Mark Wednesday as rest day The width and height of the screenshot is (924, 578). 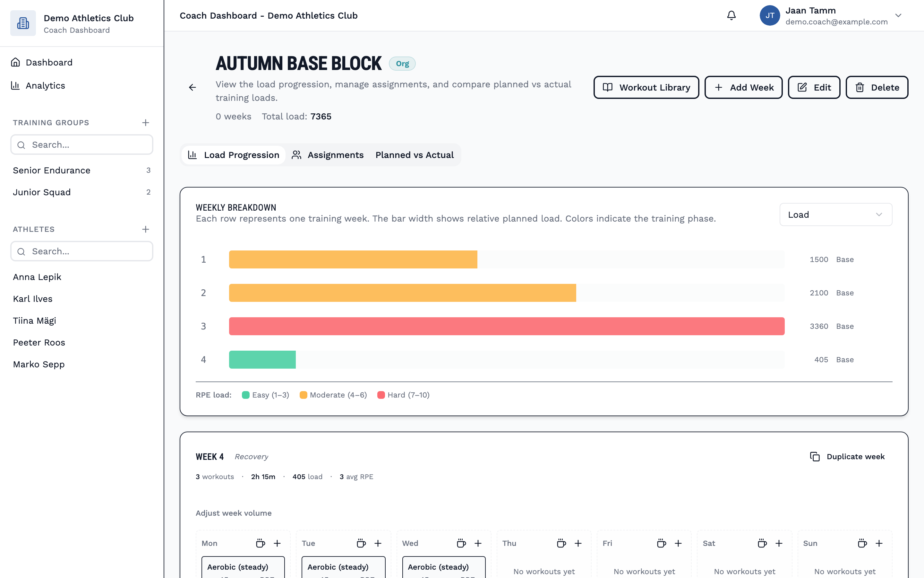461,543
